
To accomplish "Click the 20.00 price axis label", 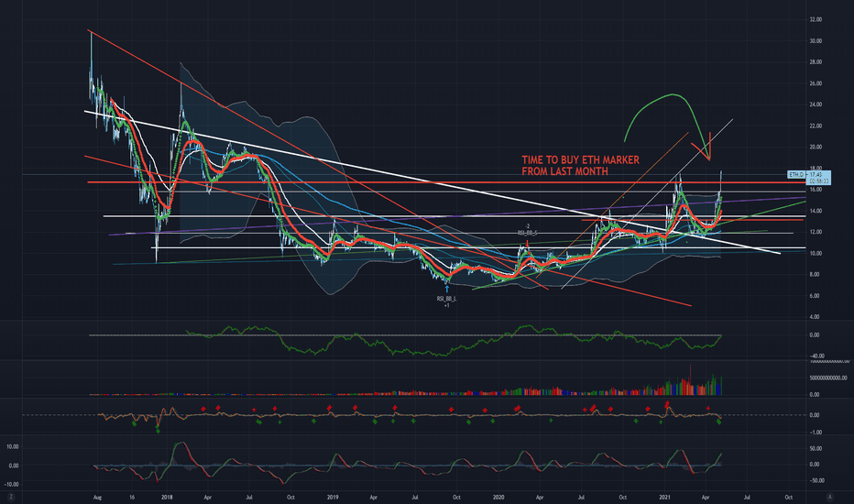I will point(816,148).
